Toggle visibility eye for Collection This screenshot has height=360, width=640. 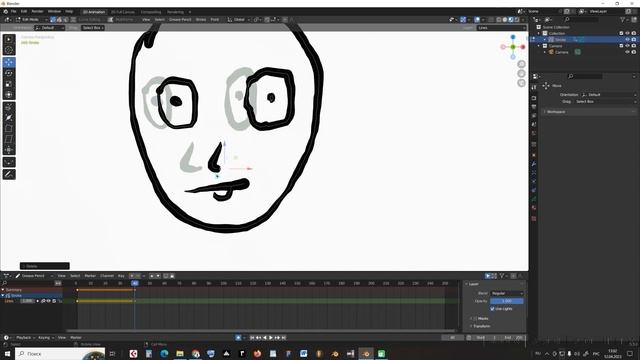[627, 33]
